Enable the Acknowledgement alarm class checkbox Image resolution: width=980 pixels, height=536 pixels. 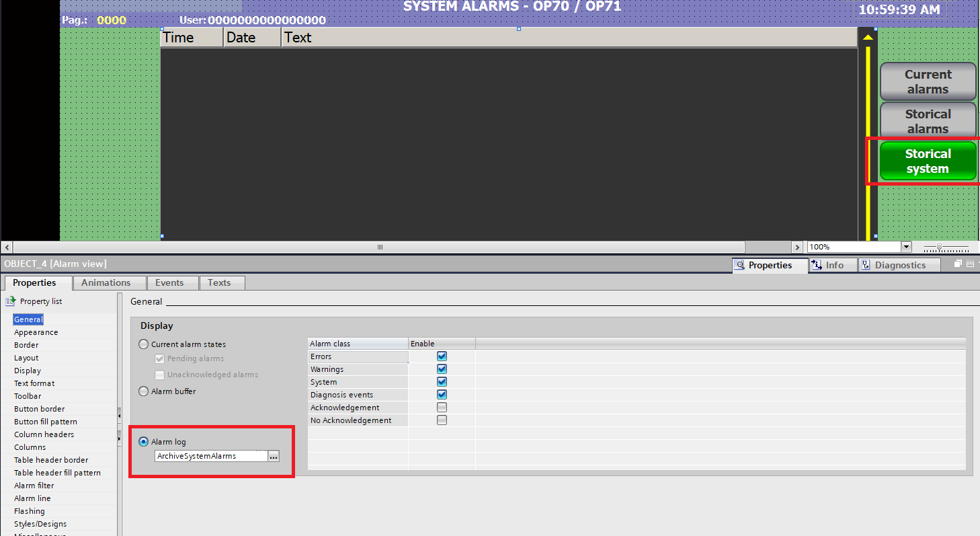(x=442, y=408)
